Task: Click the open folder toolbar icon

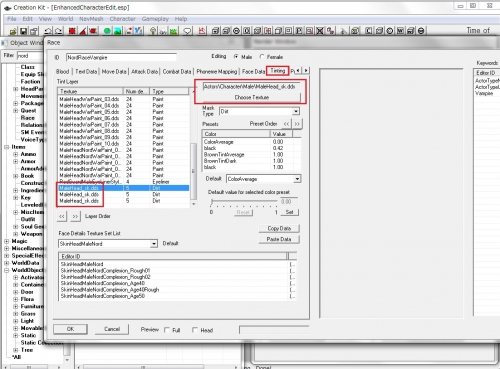Action: coord(13,31)
